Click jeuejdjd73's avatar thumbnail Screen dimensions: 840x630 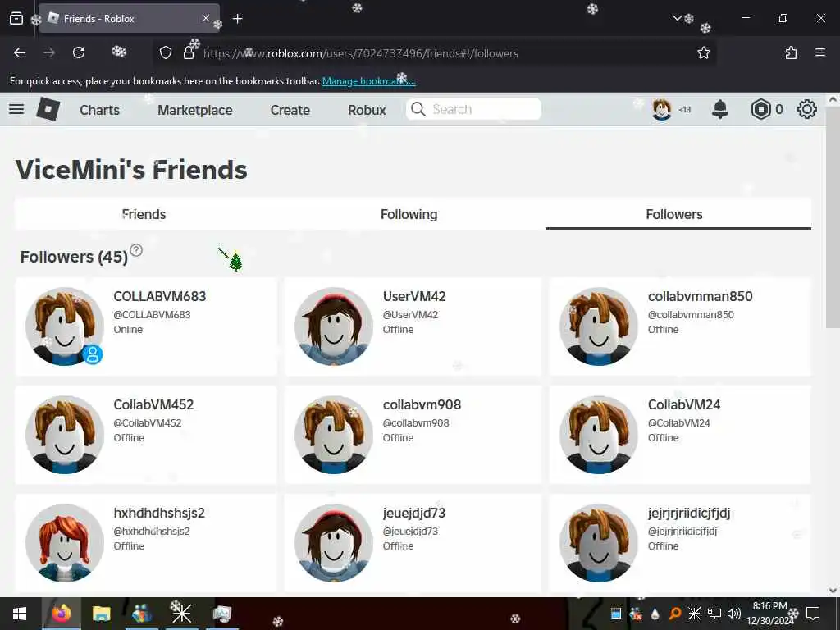click(x=334, y=543)
